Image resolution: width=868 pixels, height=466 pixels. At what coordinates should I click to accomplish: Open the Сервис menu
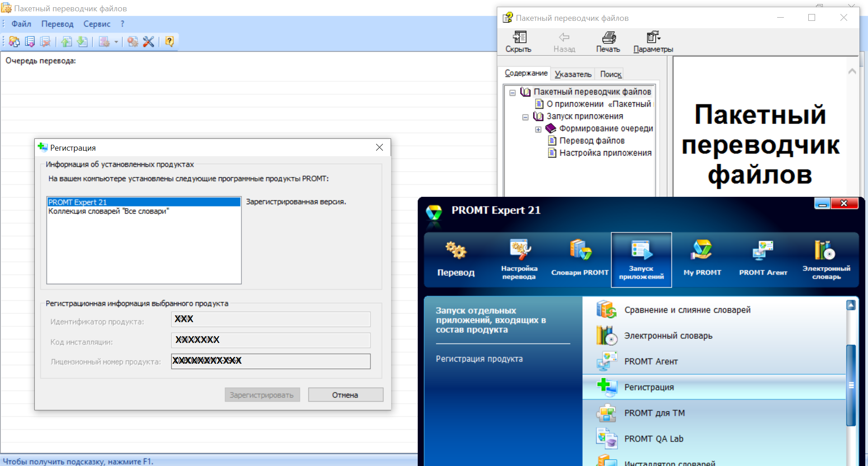pyautogui.click(x=97, y=24)
